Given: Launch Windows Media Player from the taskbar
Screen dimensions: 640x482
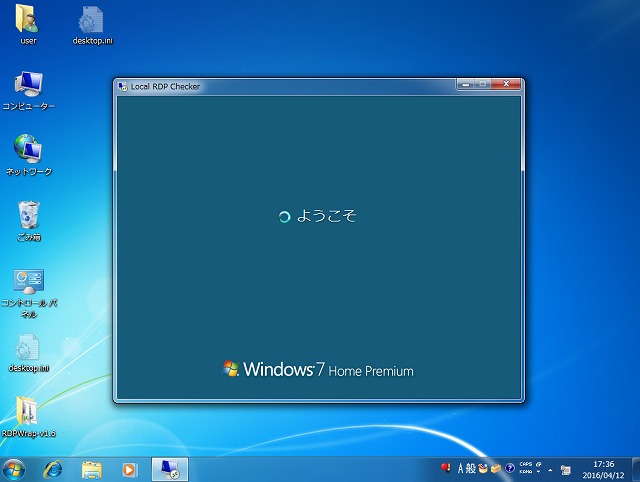Looking at the screenshot, I should coord(128,468).
